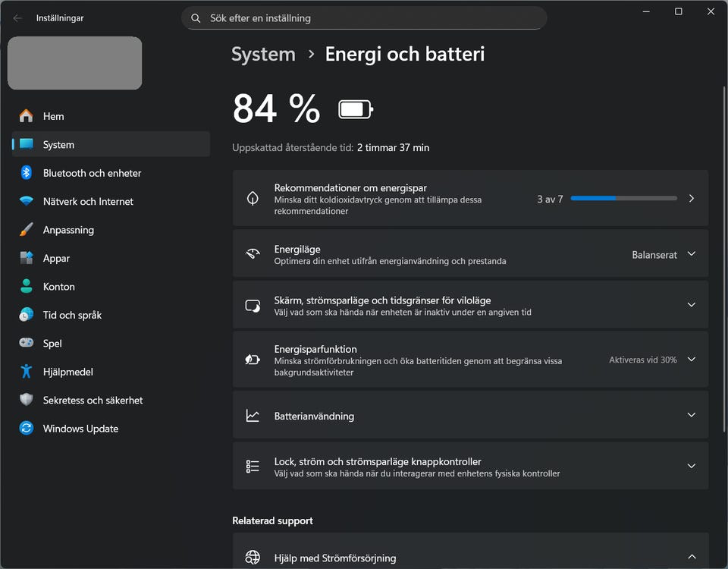
Task: Click the chart icon next to Batterianvändning
Action: pyautogui.click(x=253, y=415)
